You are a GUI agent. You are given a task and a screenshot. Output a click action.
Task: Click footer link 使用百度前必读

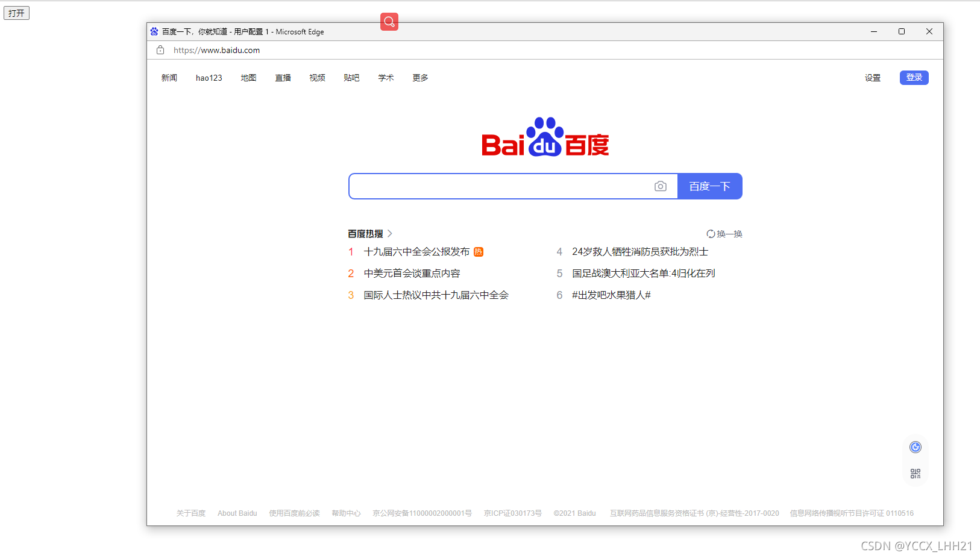294,513
